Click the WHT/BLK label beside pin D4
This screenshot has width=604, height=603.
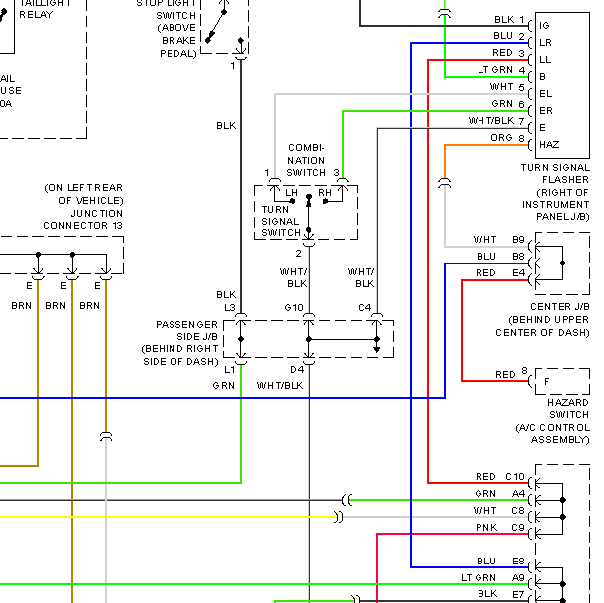click(x=280, y=386)
